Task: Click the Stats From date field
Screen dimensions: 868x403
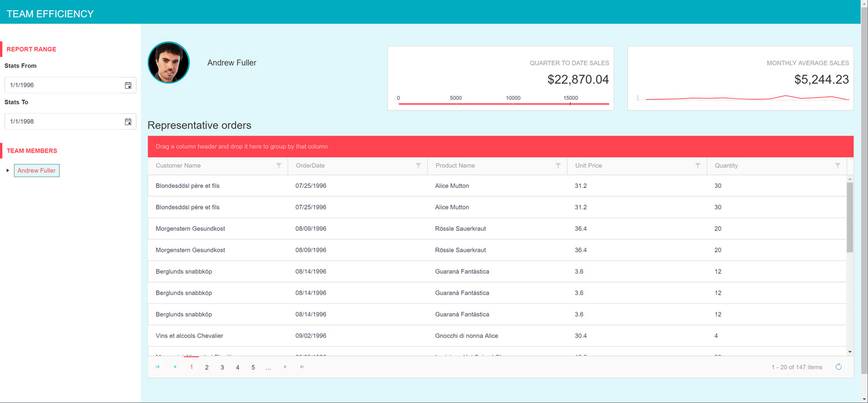Action: pyautogui.click(x=63, y=85)
